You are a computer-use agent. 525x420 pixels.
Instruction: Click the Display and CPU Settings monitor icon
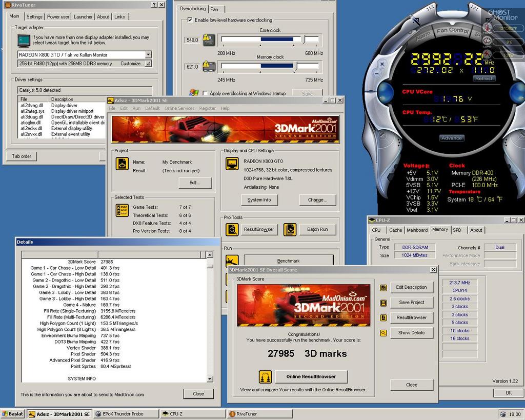tap(232, 164)
